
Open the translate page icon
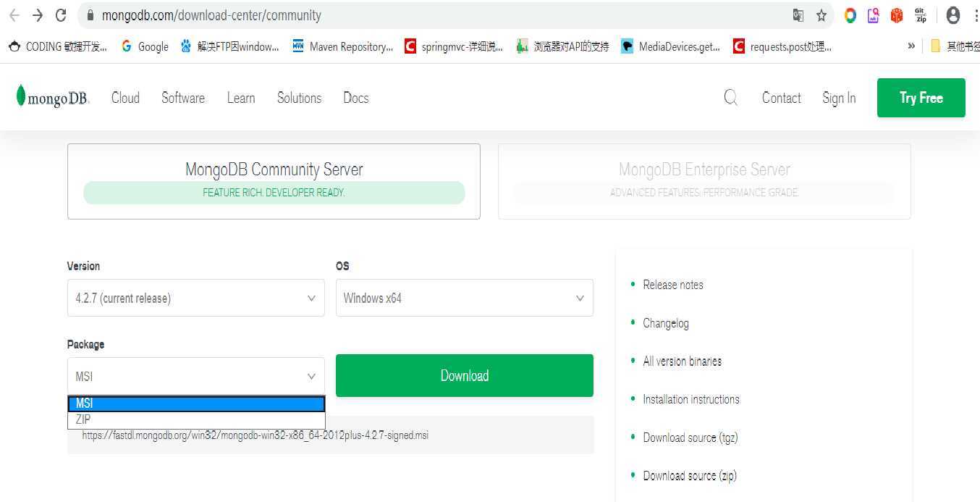click(x=798, y=15)
